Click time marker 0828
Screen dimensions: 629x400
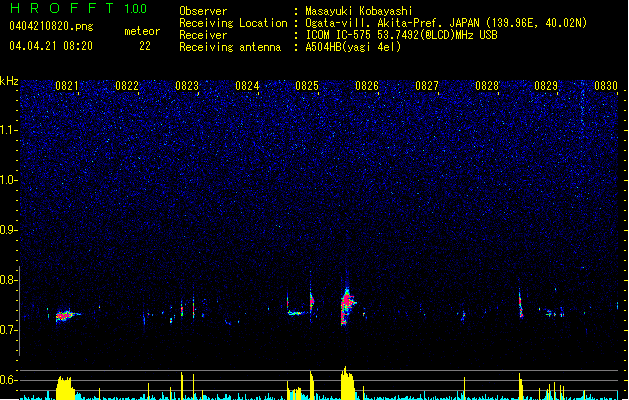[x=487, y=86]
